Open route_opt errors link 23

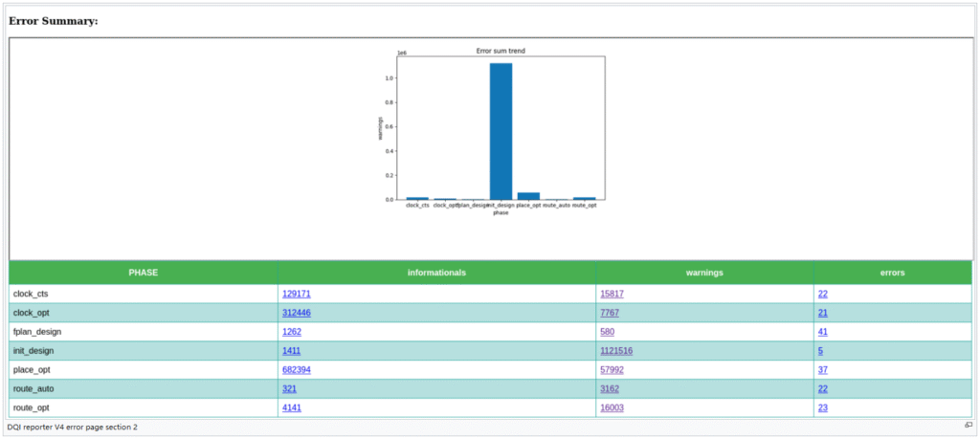[x=822, y=408]
